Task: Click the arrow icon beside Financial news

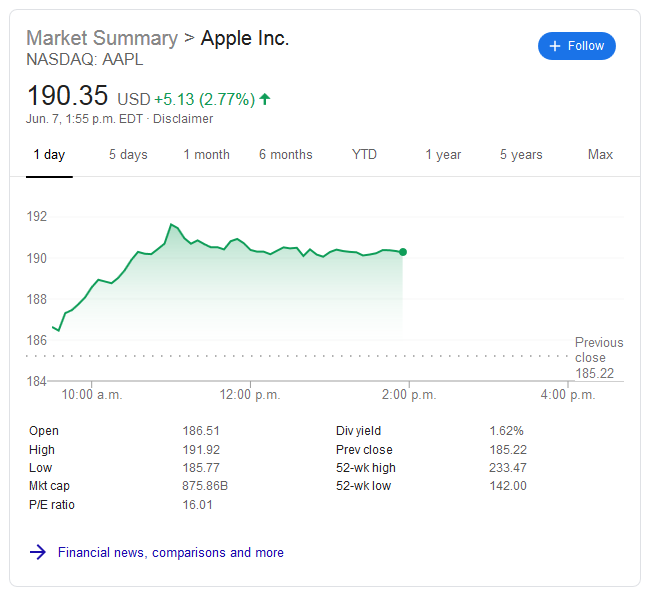Action: pos(38,552)
